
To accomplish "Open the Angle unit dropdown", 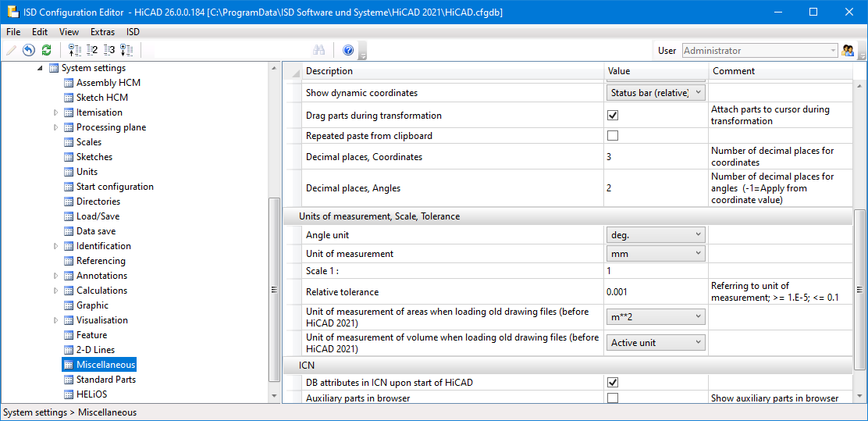I will (x=656, y=234).
